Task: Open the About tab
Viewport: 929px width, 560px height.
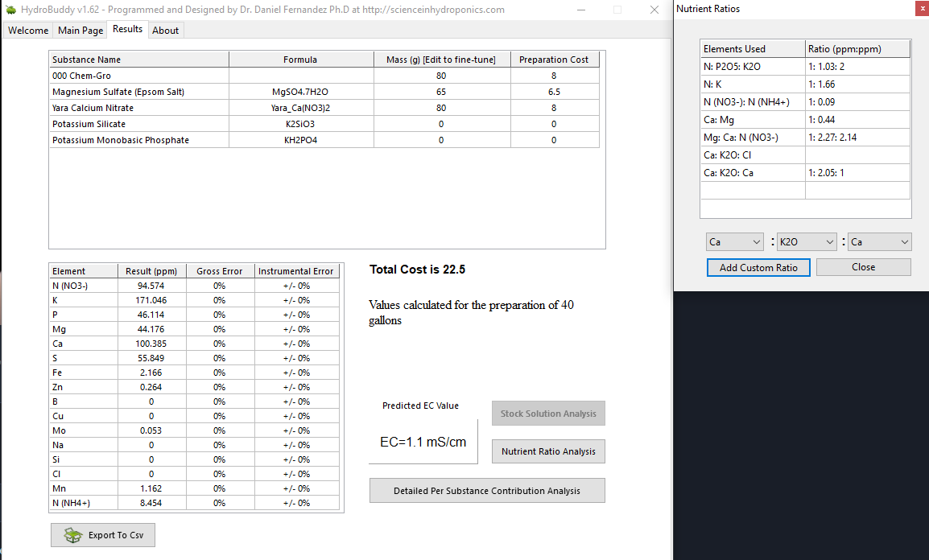Action: (165, 31)
